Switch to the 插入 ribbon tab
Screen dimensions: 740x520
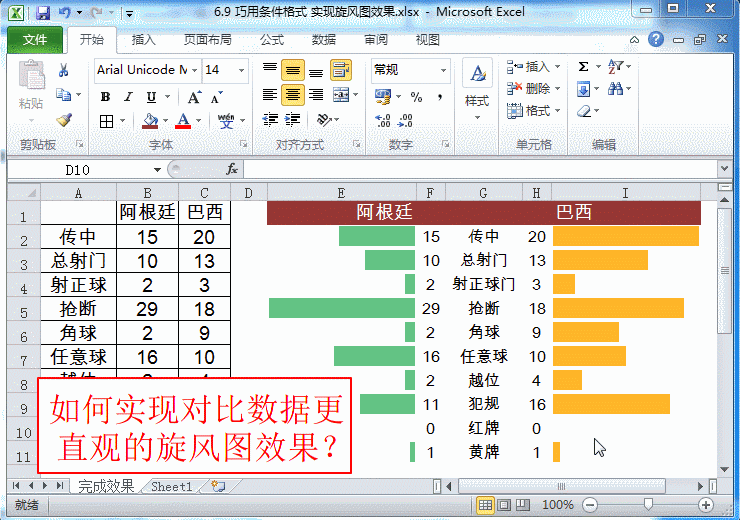coord(143,40)
